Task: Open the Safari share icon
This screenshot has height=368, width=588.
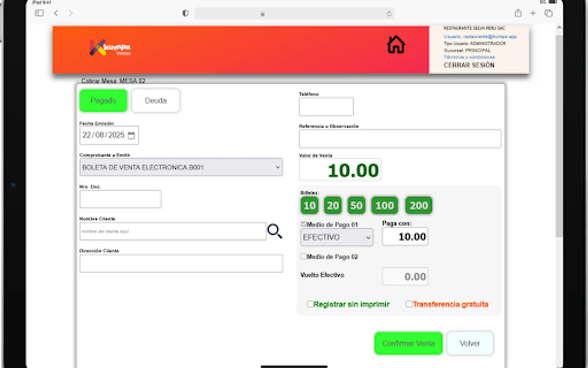Action: point(518,13)
